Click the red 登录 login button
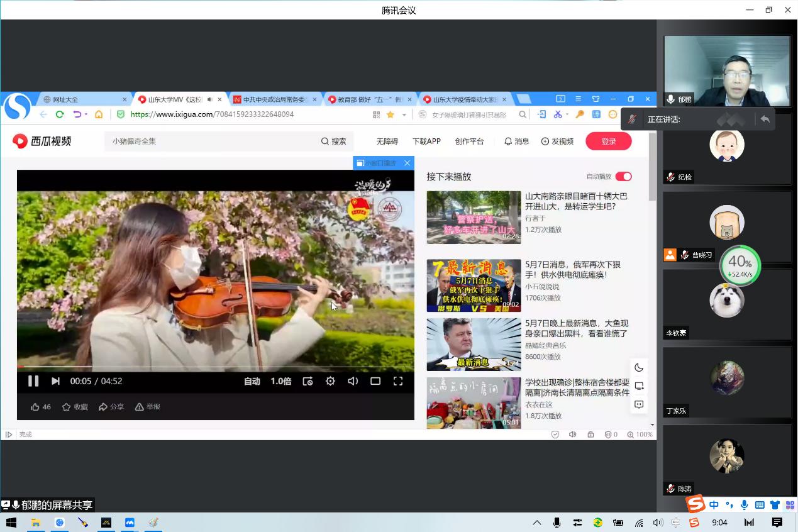The width and height of the screenshot is (798, 532). point(608,141)
